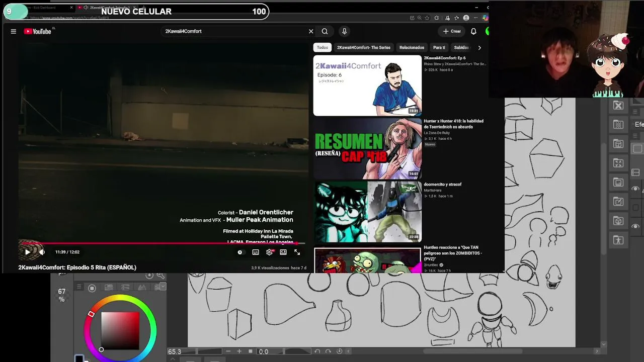Select the Para ti filter chip

click(x=439, y=47)
